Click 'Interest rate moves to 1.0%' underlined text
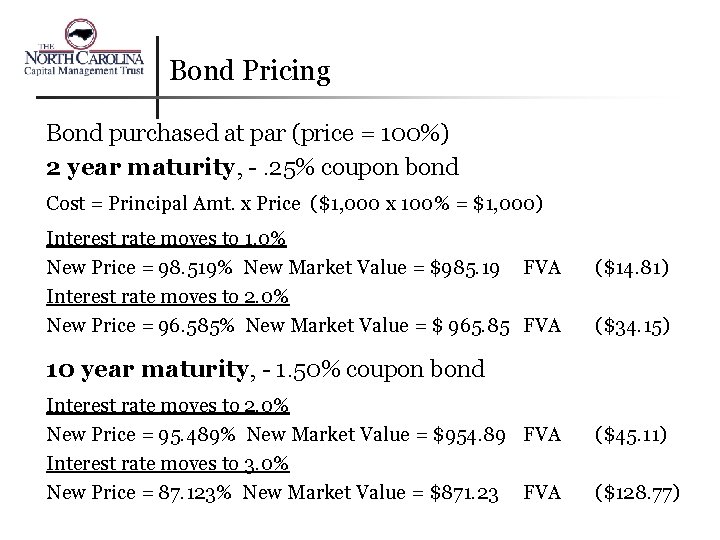The width and height of the screenshot is (720, 540). pyautogui.click(x=166, y=239)
